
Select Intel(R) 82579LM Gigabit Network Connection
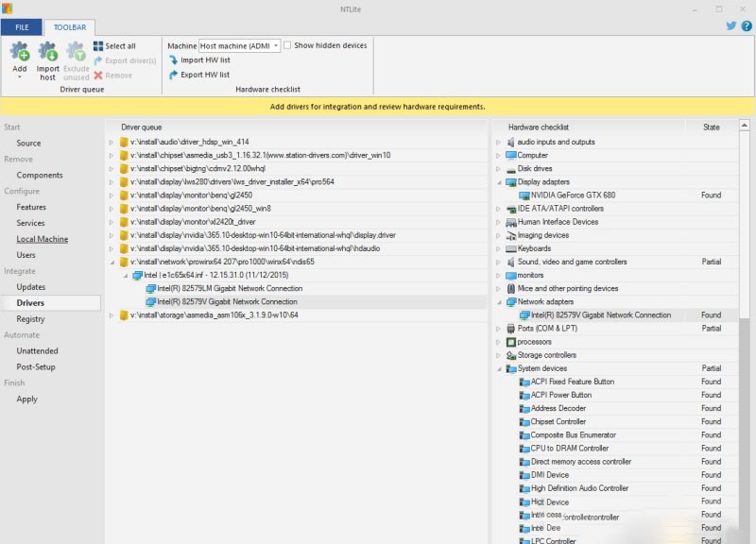[230, 288]
